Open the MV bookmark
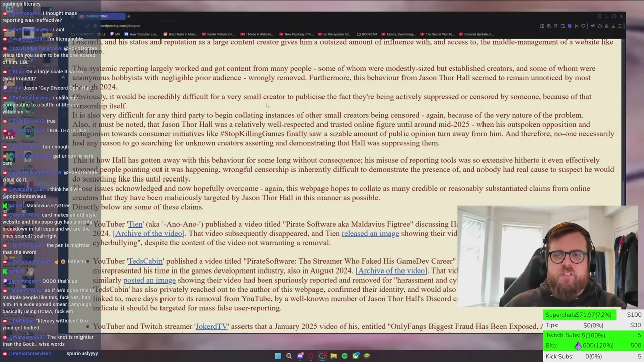644x362 pixels. tap(115, 34)
